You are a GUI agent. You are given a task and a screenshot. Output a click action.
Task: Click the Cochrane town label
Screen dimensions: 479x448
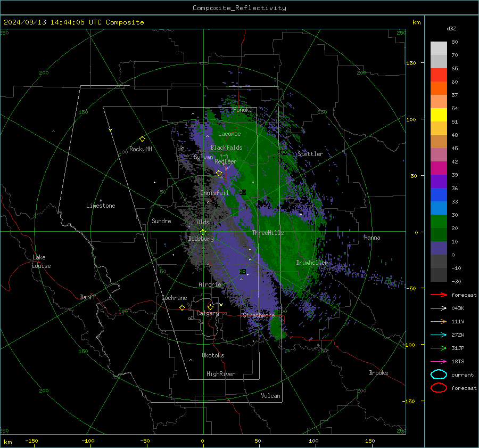pyautogui.click(x=174, y=298)
